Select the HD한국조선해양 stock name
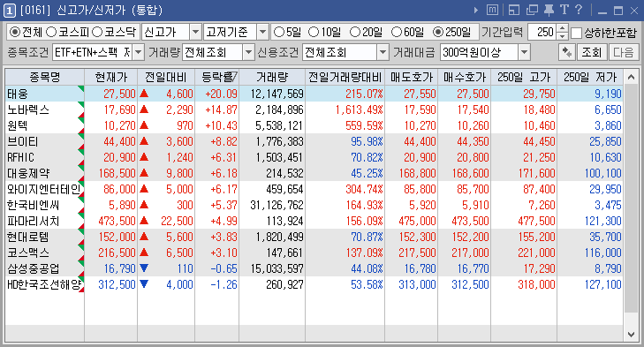This screenshot has height=347, width=644. [44, 284]
